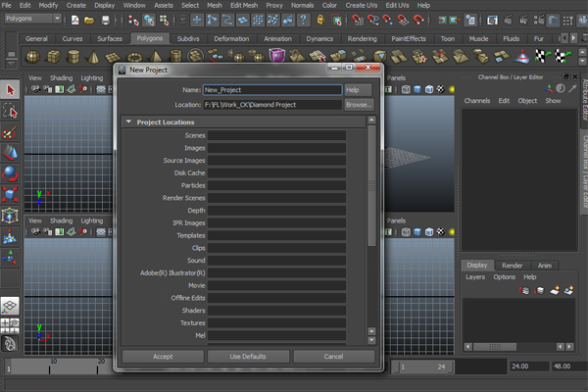588x392 pixels.
Task: Switch to the Deformation shelf tab
Action: point(231,38)
